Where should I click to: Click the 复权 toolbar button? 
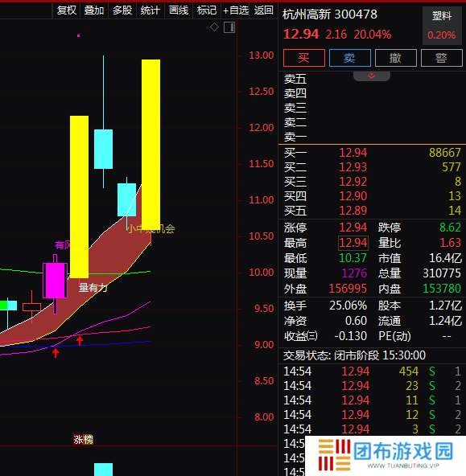(67, 10)
